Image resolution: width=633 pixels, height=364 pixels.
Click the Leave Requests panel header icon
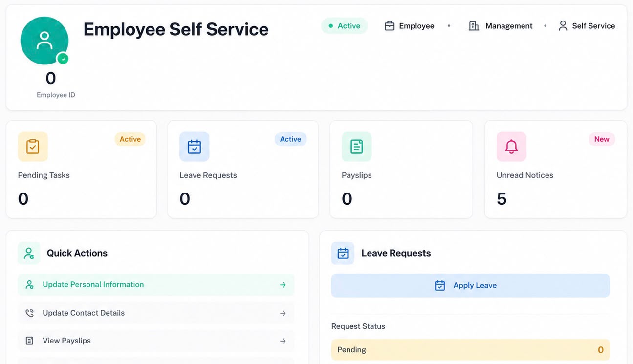click(x=343, y=253)
